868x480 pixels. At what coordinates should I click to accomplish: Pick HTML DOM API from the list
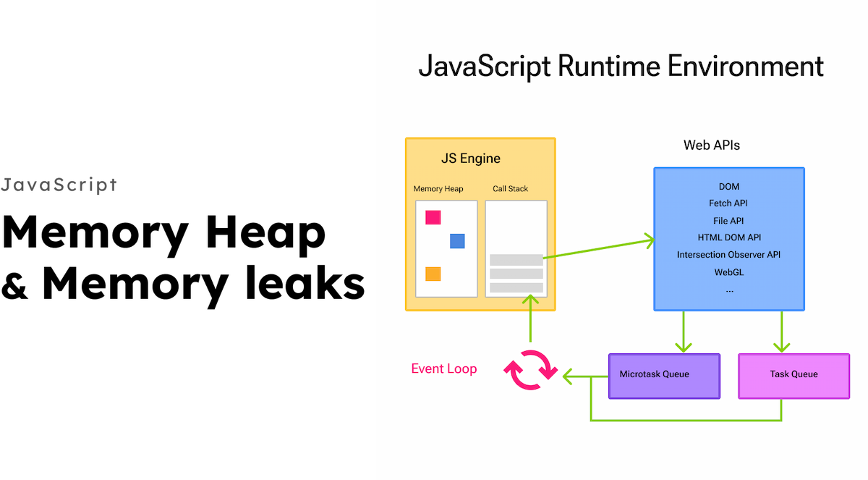click(x=728, y=237)
